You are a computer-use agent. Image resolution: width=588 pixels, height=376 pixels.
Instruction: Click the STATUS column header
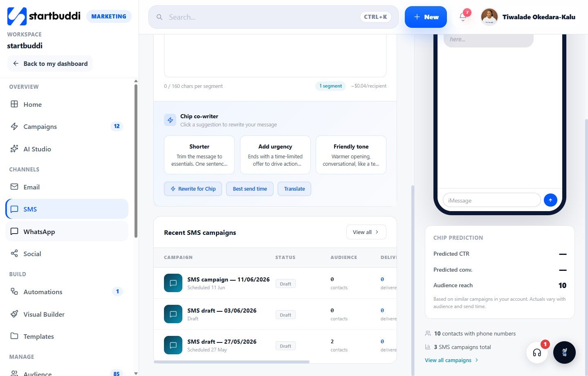(x=285, y=257)
